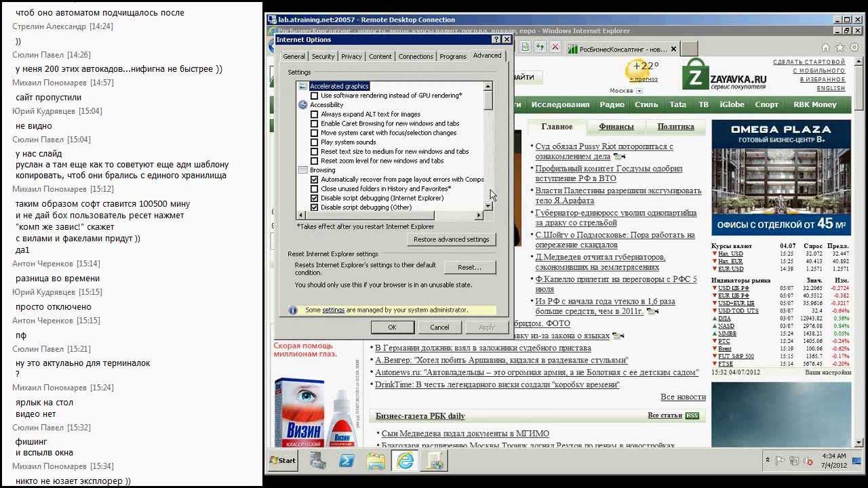Click settings list scroll down arrow
The width and height of the screenshot is (868, 488).
coord(488,207)
